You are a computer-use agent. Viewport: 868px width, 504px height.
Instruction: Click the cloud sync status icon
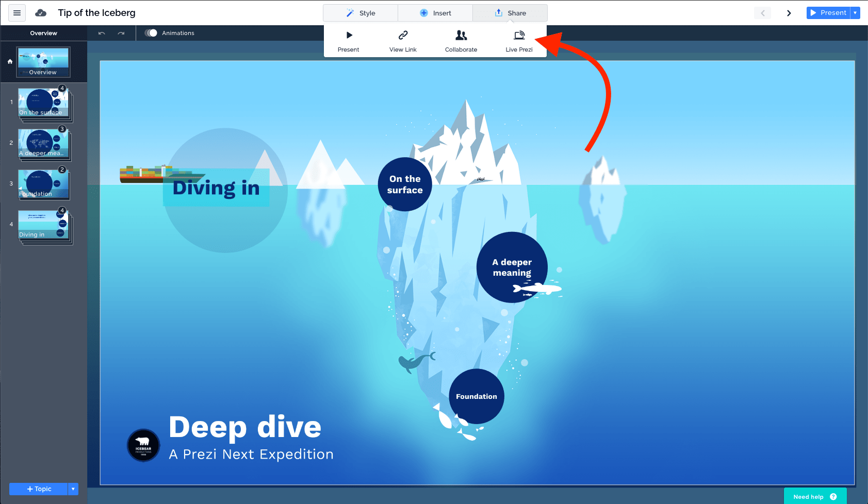click(41, 13)
